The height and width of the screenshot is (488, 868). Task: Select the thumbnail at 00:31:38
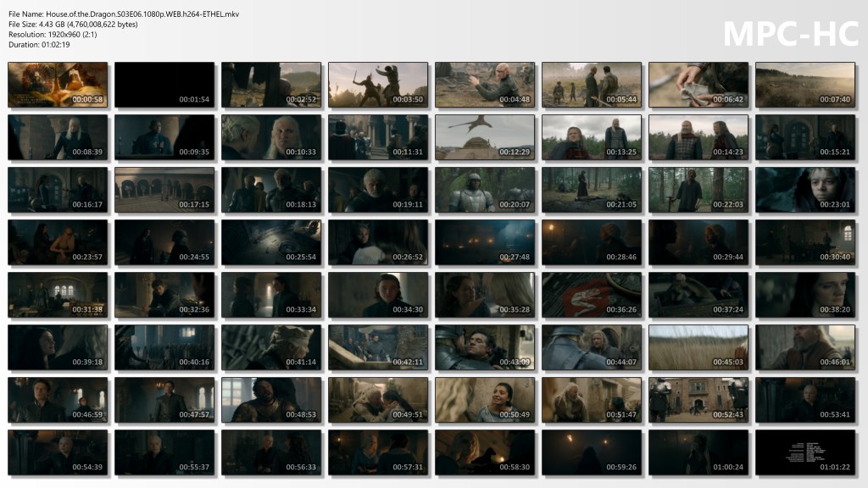[58, 295]
